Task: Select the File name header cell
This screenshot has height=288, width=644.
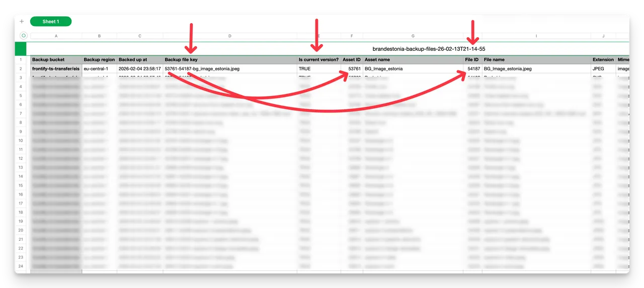Action: (x=536, y=60)
